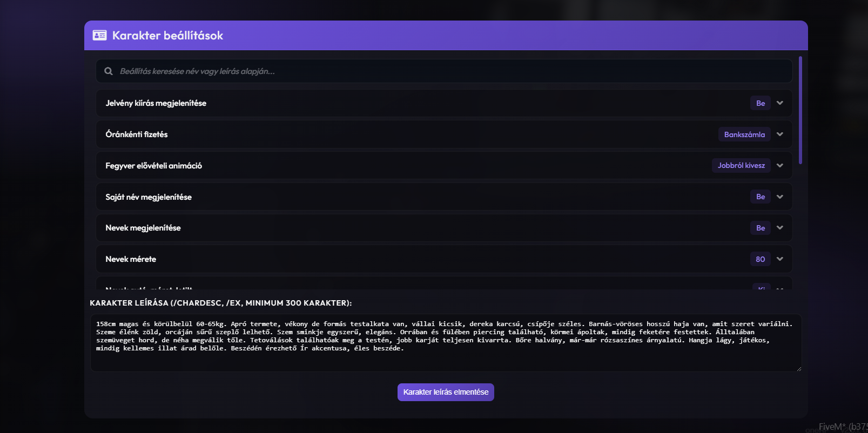The width and height of the screenshot is (868, 433).
Task: Toggle Be value of Saját név megjelenítése
Action: (761, 197)
